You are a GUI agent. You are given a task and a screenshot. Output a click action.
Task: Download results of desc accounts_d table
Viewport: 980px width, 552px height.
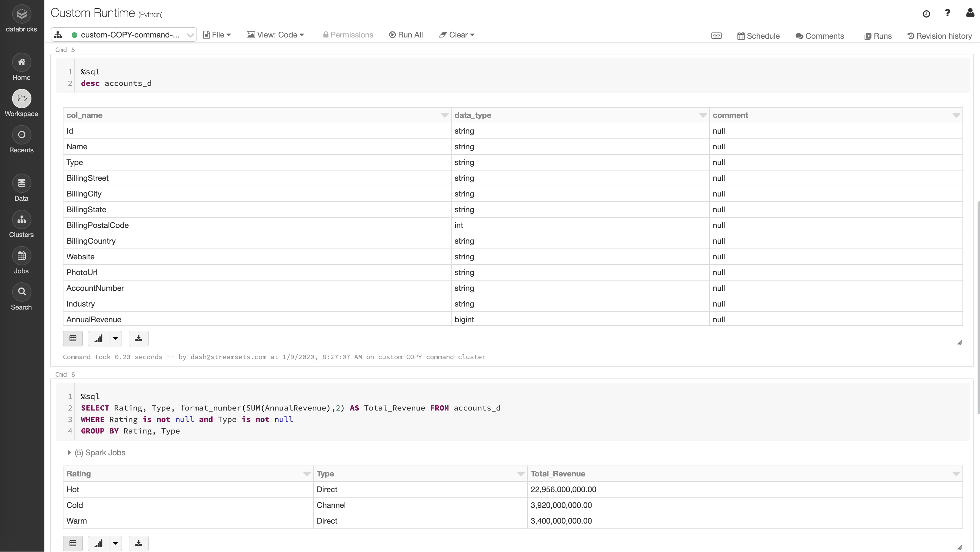click(138, 338)
